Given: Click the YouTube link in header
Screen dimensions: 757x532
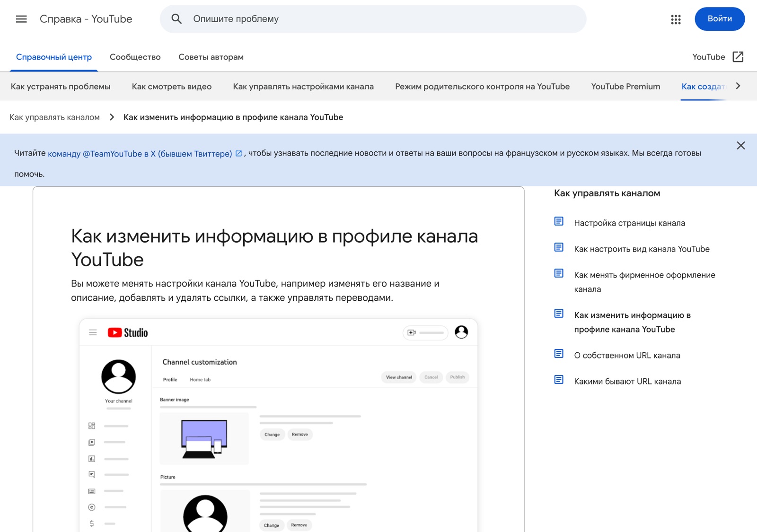Looking at the screenshot, I should click(708, 57).
